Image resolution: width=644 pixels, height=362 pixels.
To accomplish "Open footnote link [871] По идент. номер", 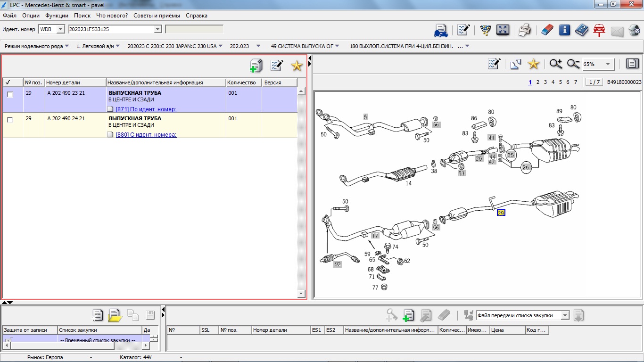I will coord(146,109).
